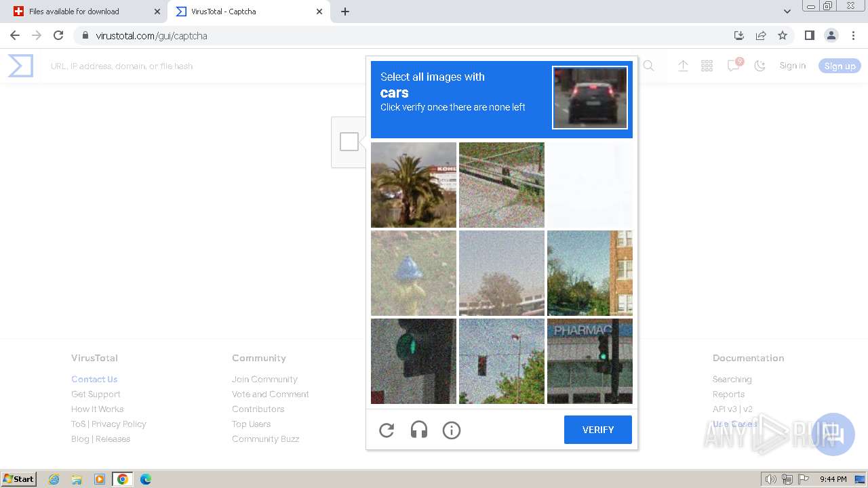
Task: Open the apps grid icon
Action: pyautogui.click(x=707, y=66)
